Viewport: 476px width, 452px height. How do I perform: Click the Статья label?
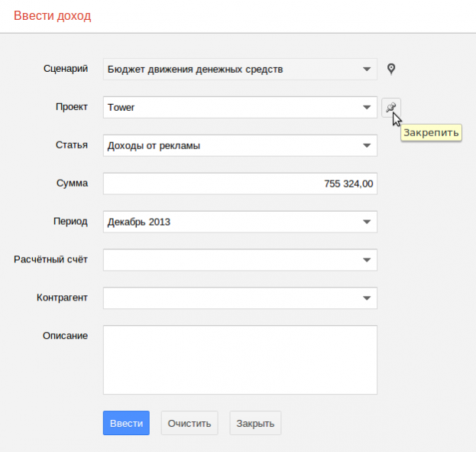(72, 145)
